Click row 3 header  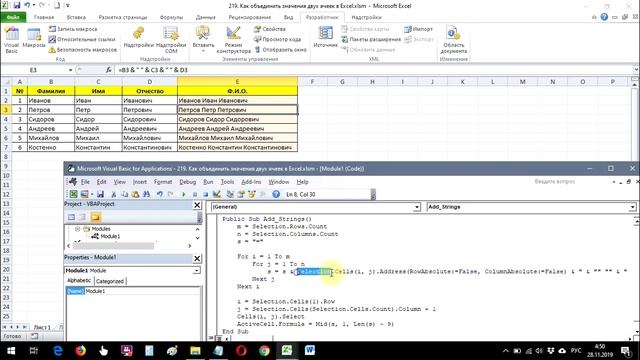tap(6, 110)
